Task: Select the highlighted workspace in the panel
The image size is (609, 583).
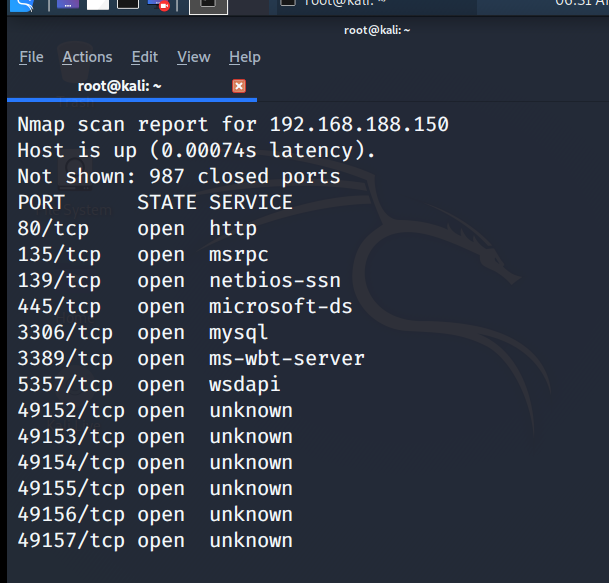Action: click(x=208, y=6)
